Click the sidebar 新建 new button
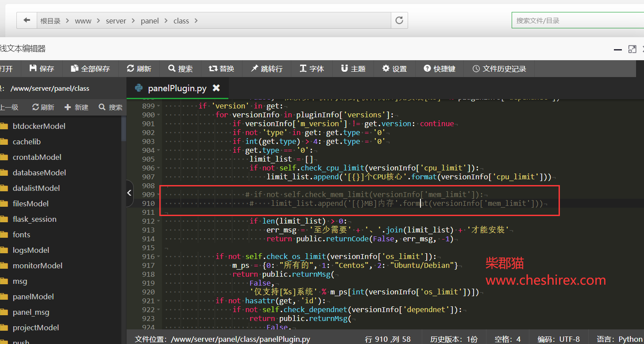 tap(77, 107)
